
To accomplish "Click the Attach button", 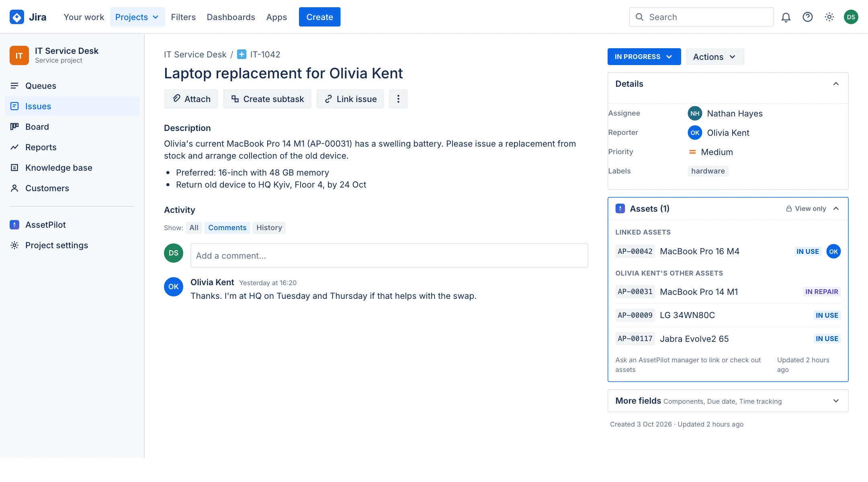I will [191, 99].
